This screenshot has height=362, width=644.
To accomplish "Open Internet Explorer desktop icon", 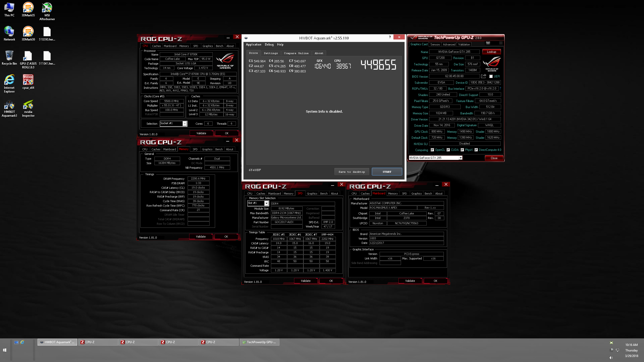I will (9, 84).
